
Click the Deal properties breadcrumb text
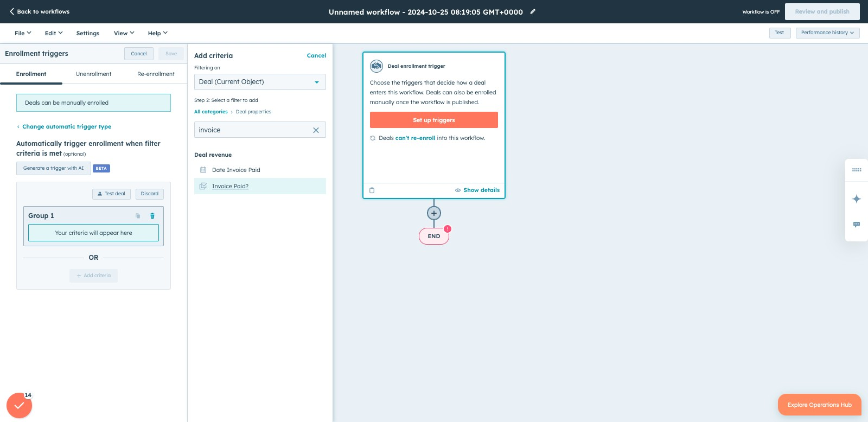click(253, 112)
